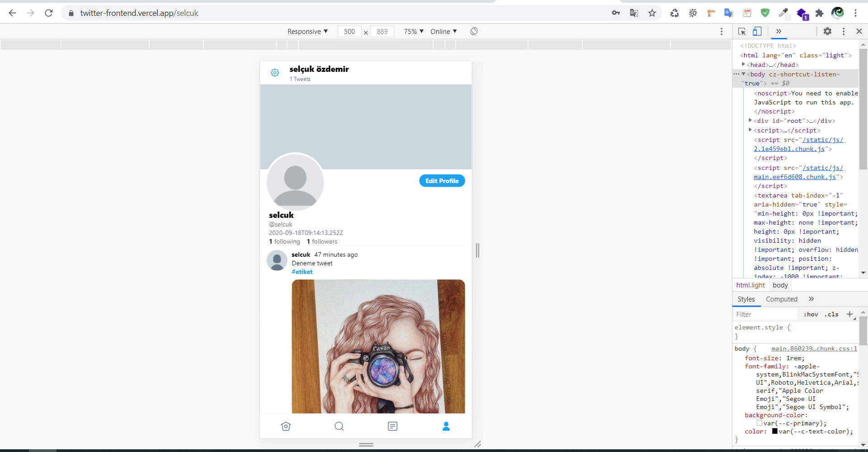
Task: Go to home tab in bottom nav
Action: (x=286, y=426)
